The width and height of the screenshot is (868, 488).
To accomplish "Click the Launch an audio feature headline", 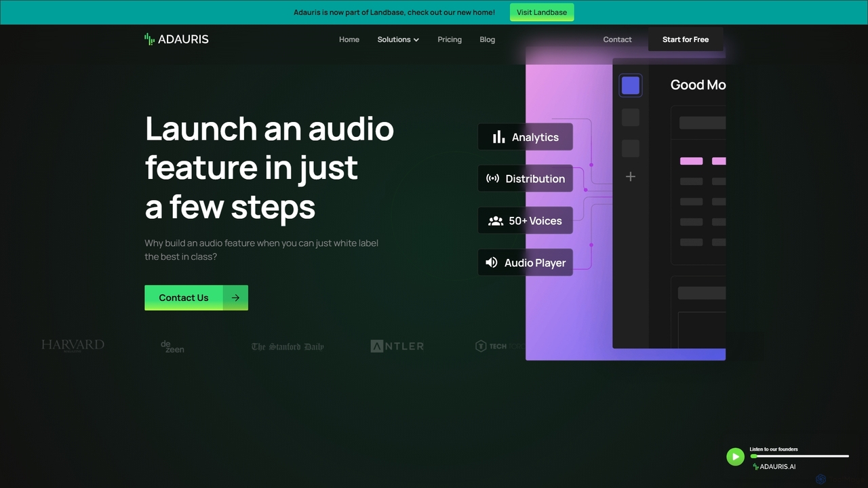I will pos(269,167).
